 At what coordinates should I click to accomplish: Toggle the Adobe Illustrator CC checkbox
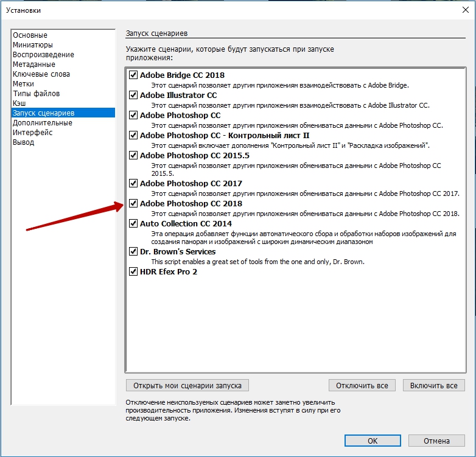(133, 95)
